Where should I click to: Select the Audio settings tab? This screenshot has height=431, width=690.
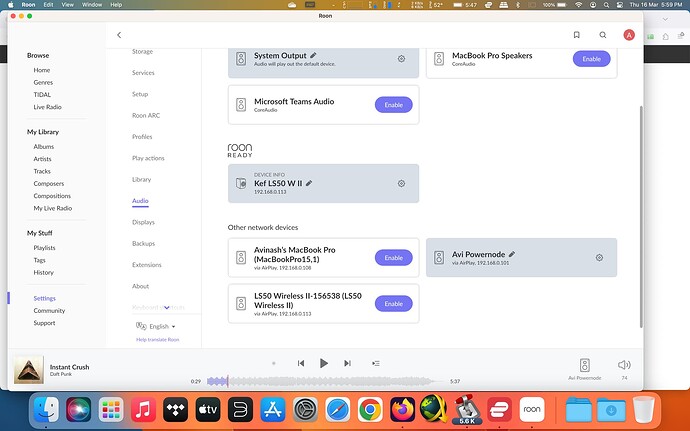140,201
